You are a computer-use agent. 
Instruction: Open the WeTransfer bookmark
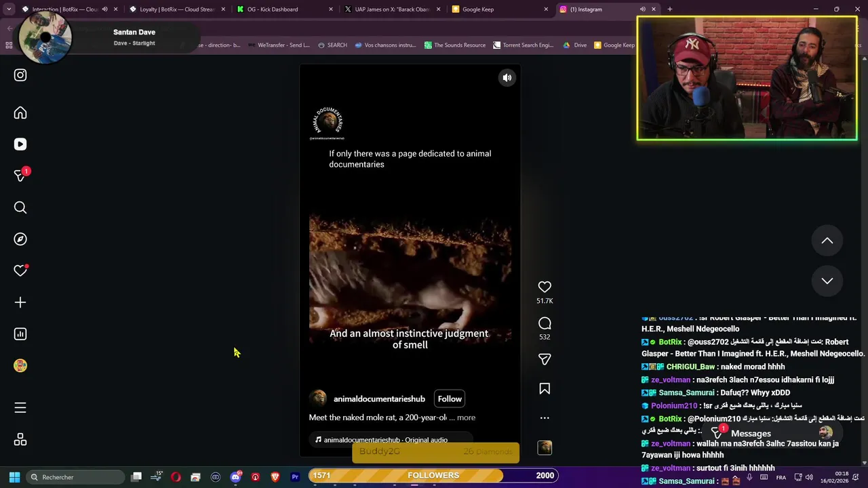pos(279,45)
